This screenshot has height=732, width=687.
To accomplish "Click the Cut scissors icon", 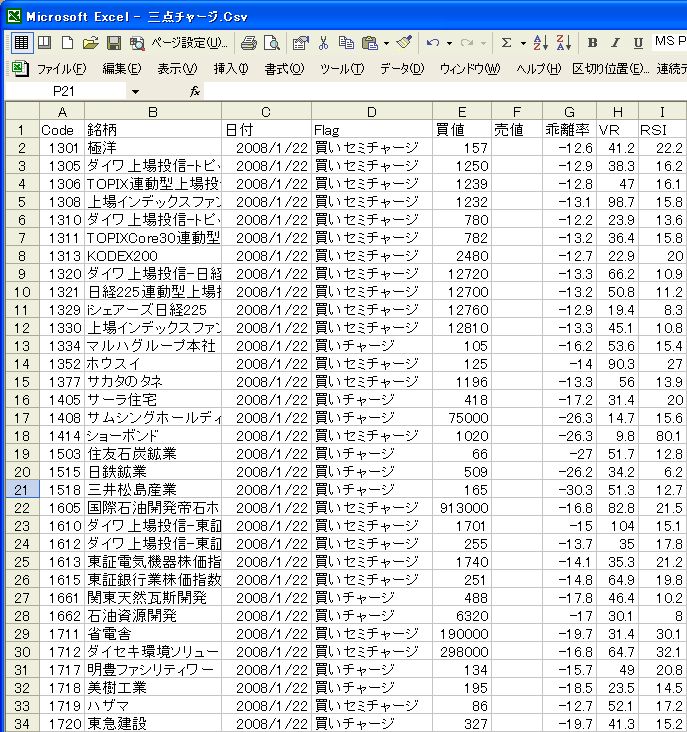I will click(323, 43).
